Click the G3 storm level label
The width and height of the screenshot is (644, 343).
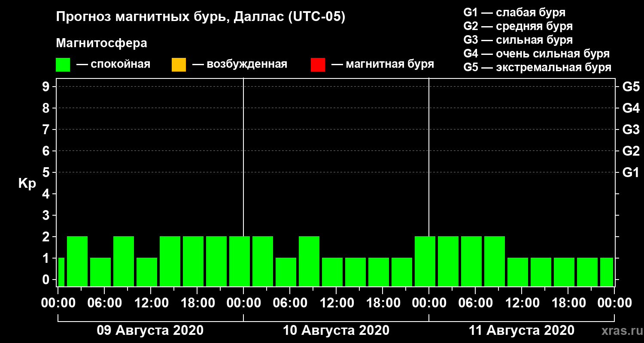(631, 129)
